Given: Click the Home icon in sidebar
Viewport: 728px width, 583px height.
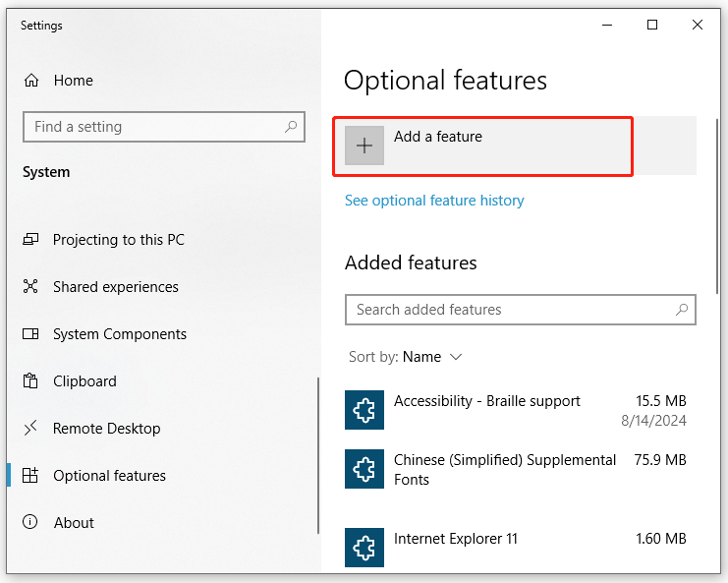Looking at the screenshot, I should tap(31, 81).
